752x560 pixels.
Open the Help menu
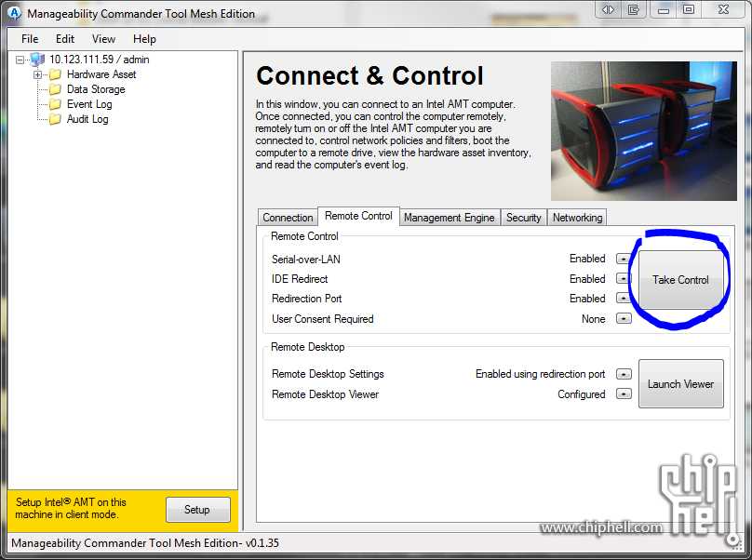144,39
